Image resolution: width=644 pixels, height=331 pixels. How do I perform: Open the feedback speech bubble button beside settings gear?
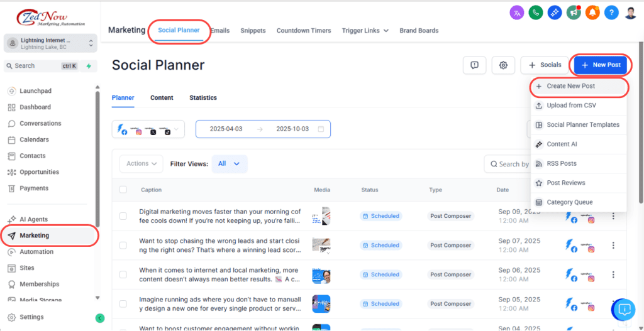coord(474,65)
